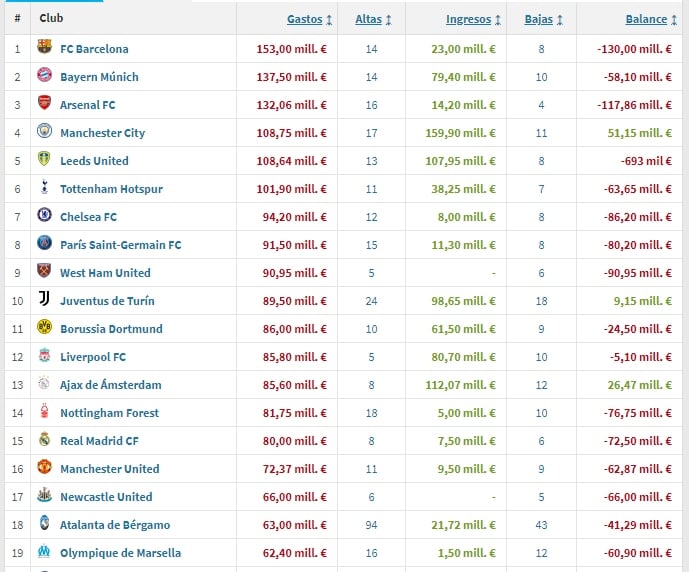Screen dimensions: 689x572
Task: Open the Juventus de Turín link
Action: point(107,301)
